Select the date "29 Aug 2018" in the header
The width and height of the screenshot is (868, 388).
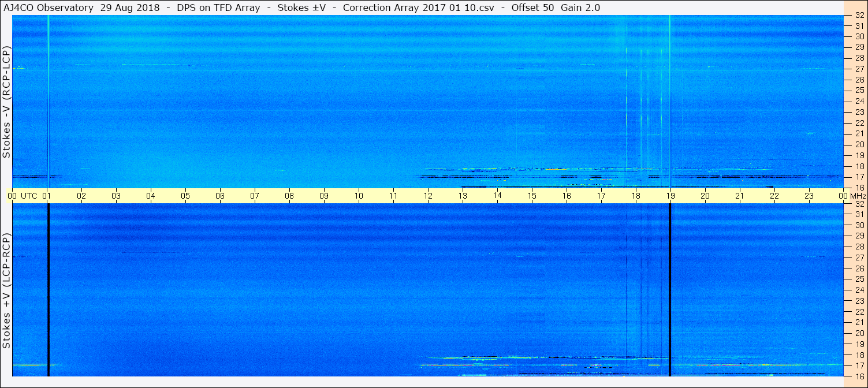point(129,8)
